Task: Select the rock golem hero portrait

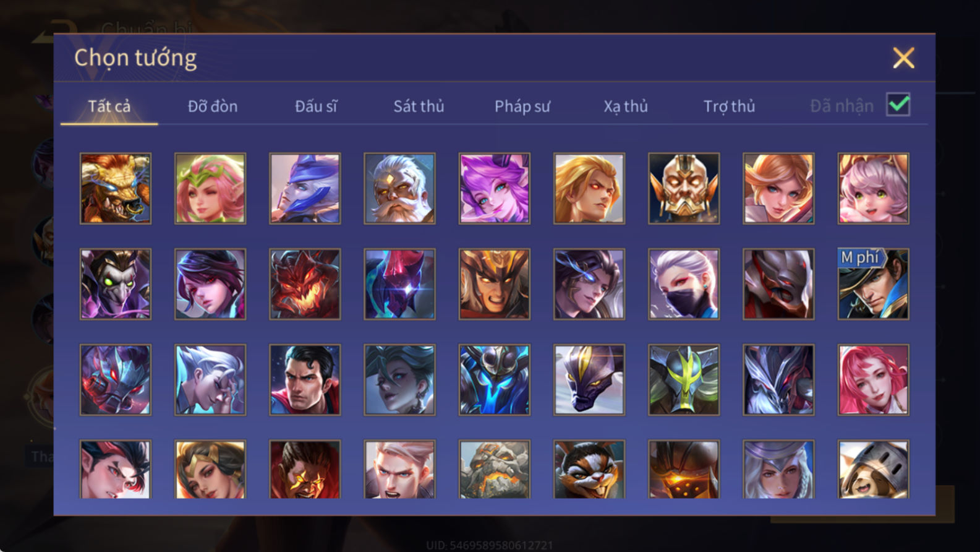Action: (x=494, y=469)
